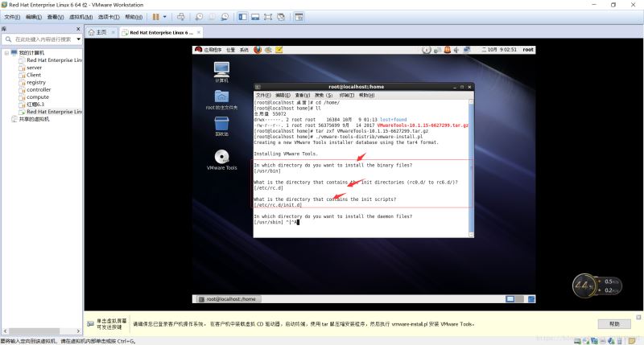Click the 帮助 button in hint bar
The height and width of the screenshot is (345, 644).
coord(614,323)
